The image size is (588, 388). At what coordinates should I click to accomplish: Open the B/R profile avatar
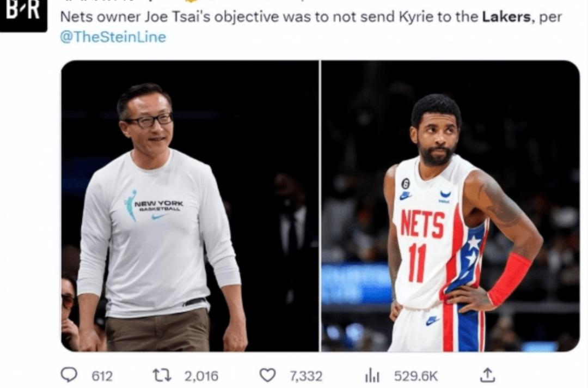(23, 14)
